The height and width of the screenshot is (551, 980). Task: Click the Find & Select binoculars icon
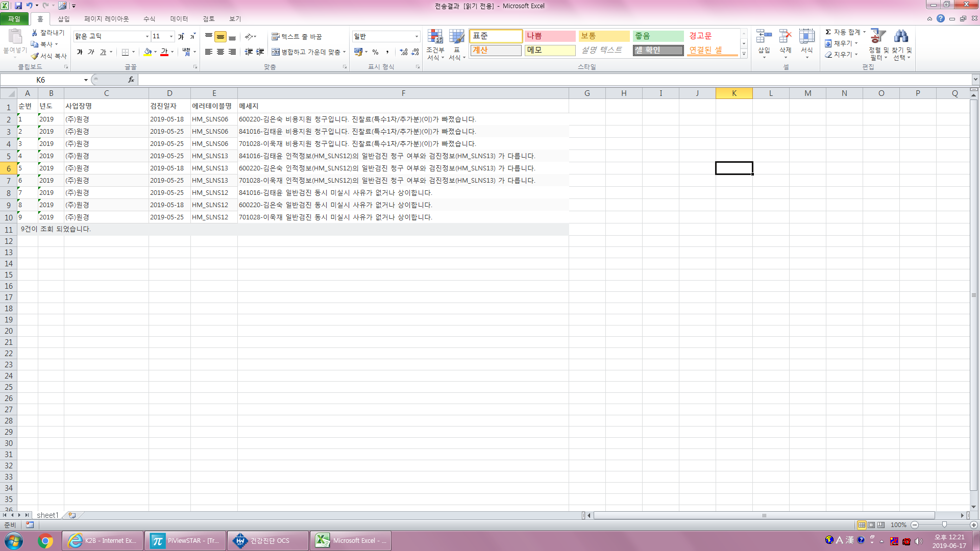tap(901, 36)
